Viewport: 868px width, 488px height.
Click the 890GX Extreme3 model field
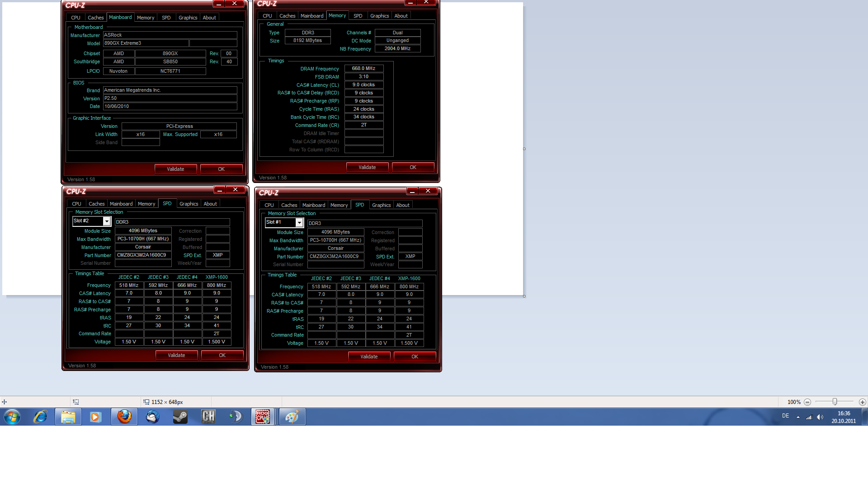coord(146,43)
